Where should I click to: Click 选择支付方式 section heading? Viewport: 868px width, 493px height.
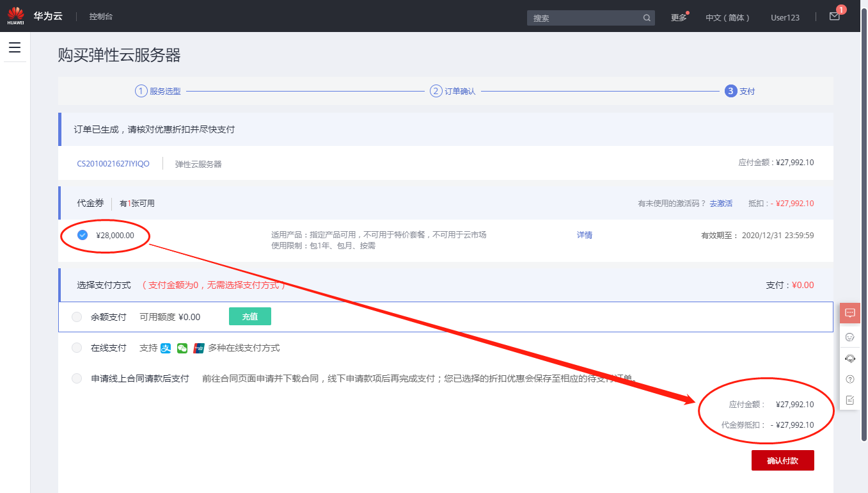click(104, 285)
